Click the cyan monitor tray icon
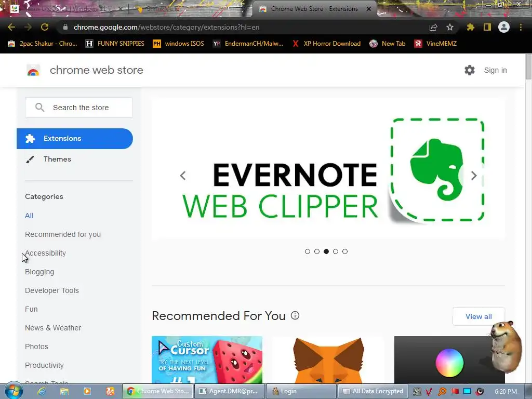This screenshot has width=532, height=399. pos(467,391)
